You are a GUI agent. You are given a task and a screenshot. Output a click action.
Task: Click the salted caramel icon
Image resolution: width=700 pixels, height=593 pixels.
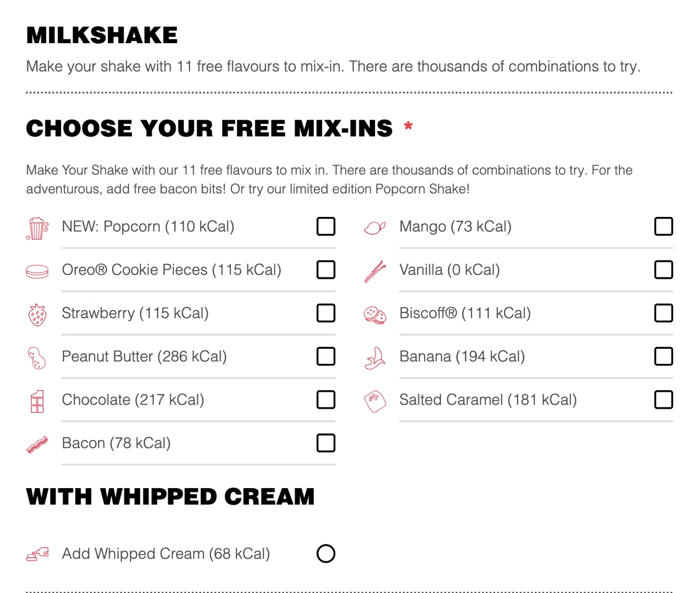coord(374,401)
